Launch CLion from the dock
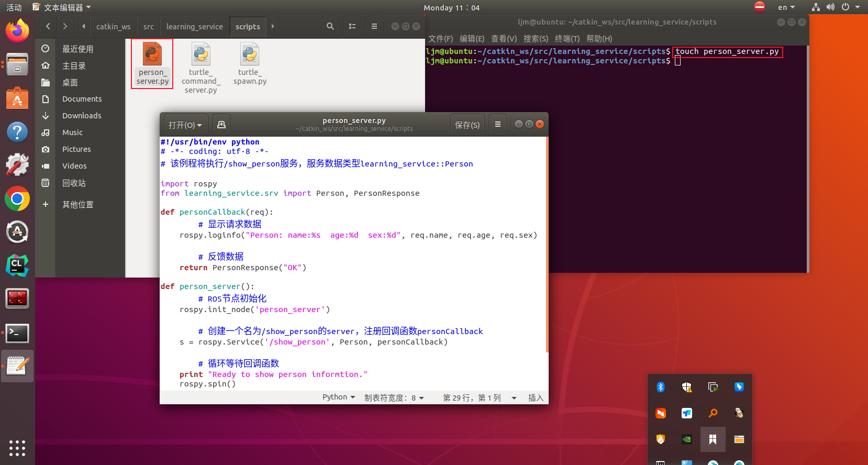The width and height of the screenshot is (868, 465). tap(17, 265)
